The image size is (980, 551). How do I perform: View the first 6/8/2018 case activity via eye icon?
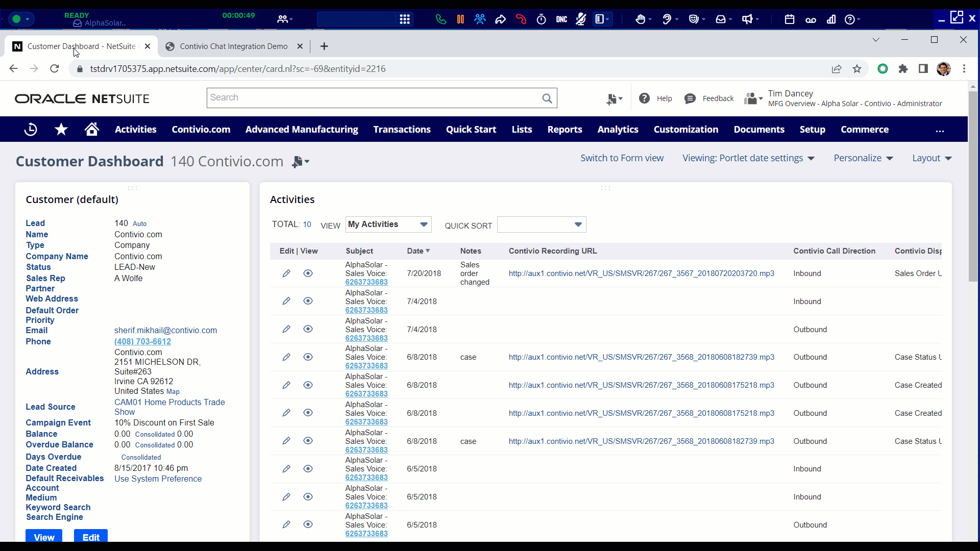point(308,357)
